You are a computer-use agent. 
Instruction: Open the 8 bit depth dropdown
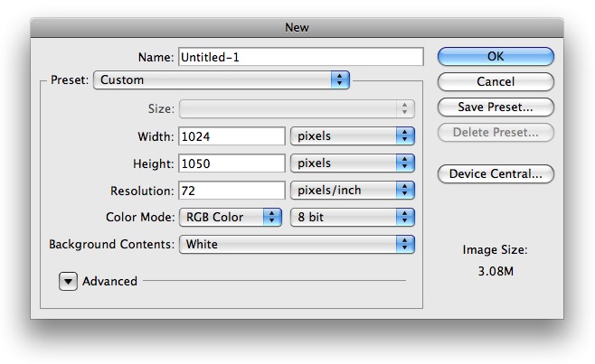pyautogui.click(x=352, y=217)
